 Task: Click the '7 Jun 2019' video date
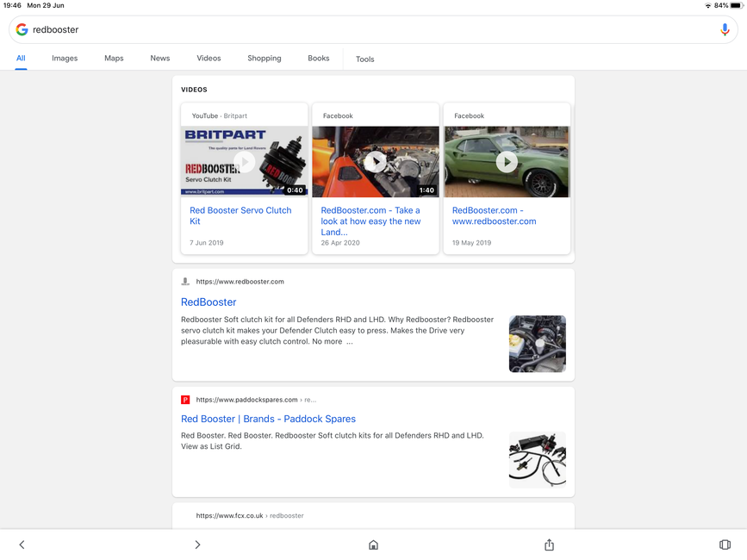[206, 242]
